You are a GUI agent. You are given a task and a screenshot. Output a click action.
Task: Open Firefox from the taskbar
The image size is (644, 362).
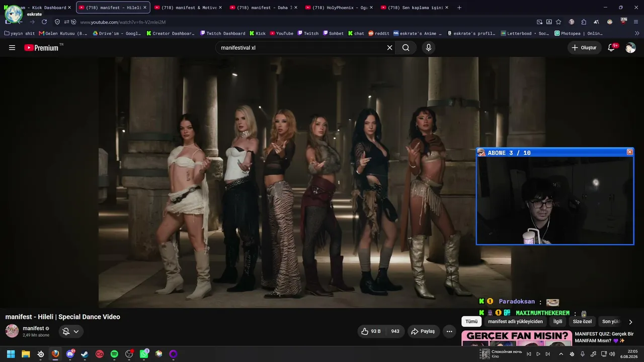(x=55, y=354)
